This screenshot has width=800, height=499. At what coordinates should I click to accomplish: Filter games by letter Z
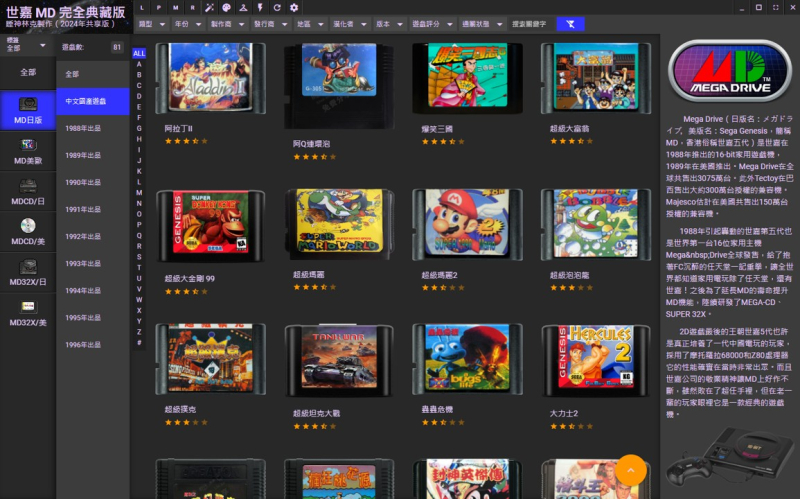click(x=139, y=332)
